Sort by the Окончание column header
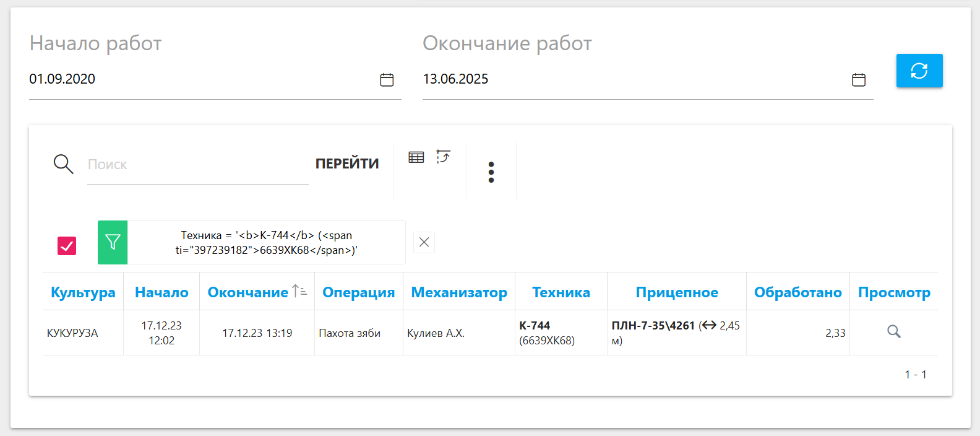This screenshot has width=980, height=436. tap(248, 292)
